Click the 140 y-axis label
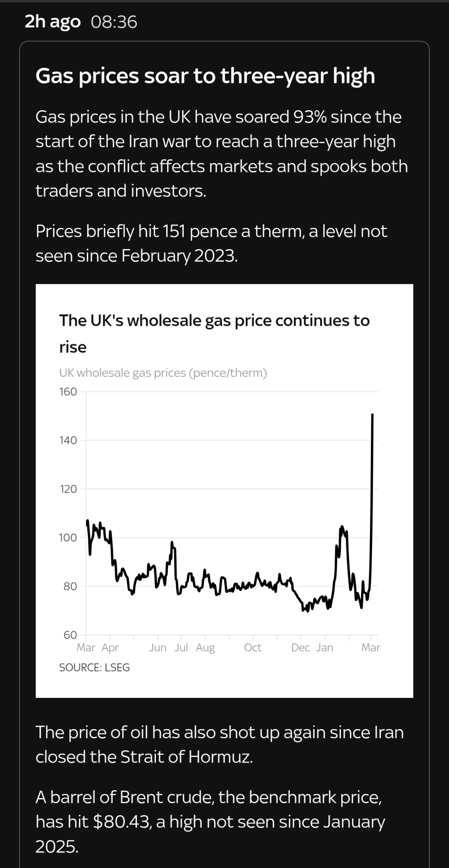Screen dimensions: 449x868 click(x=68, y=441)
